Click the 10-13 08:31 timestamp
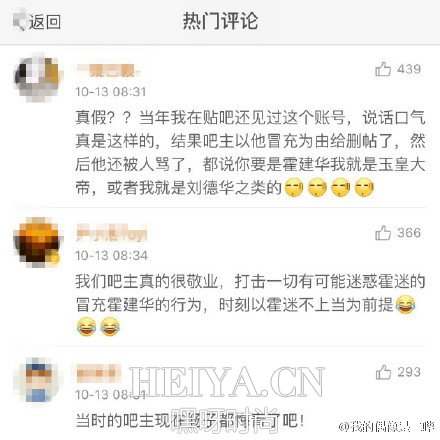The width and height of the screenshot is (440, 440). (111, 92)
